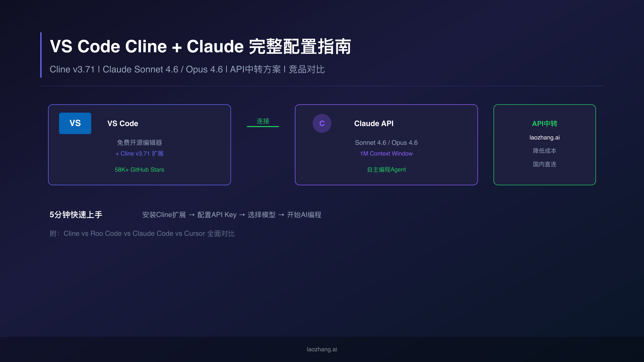This screenshot has width=644, height=362.
Task: Click the VS Code card heading
Action: 122,123
